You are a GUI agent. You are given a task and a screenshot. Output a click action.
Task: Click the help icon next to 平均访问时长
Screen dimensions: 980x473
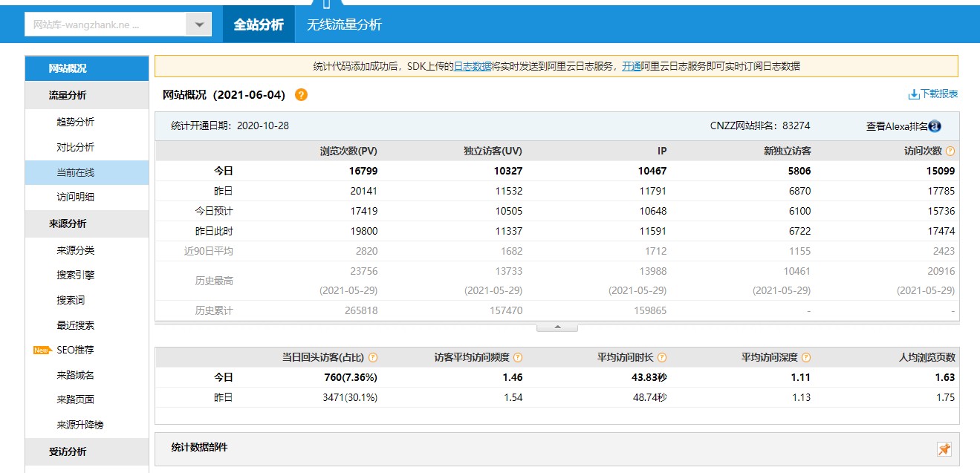(x=662, y=357)
